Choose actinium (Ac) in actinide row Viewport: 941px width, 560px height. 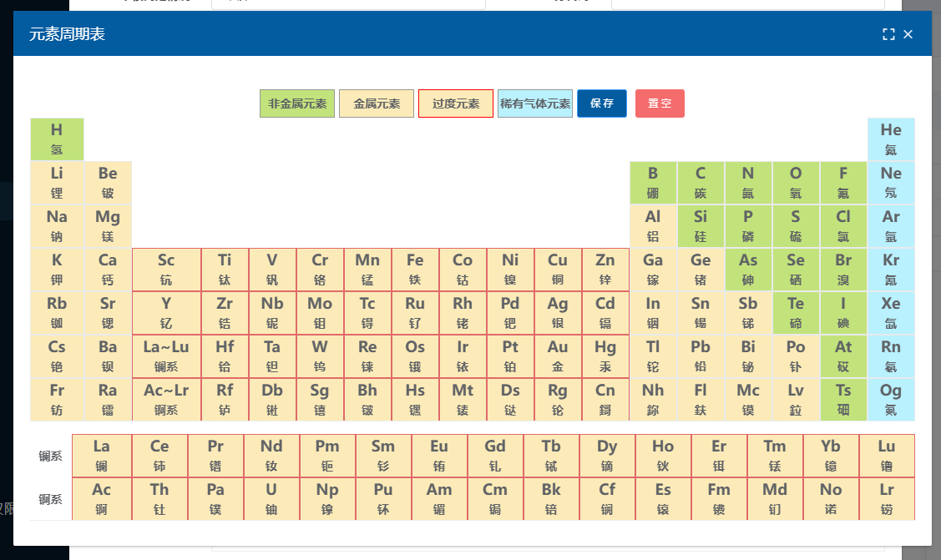click(x=101, y=499)
